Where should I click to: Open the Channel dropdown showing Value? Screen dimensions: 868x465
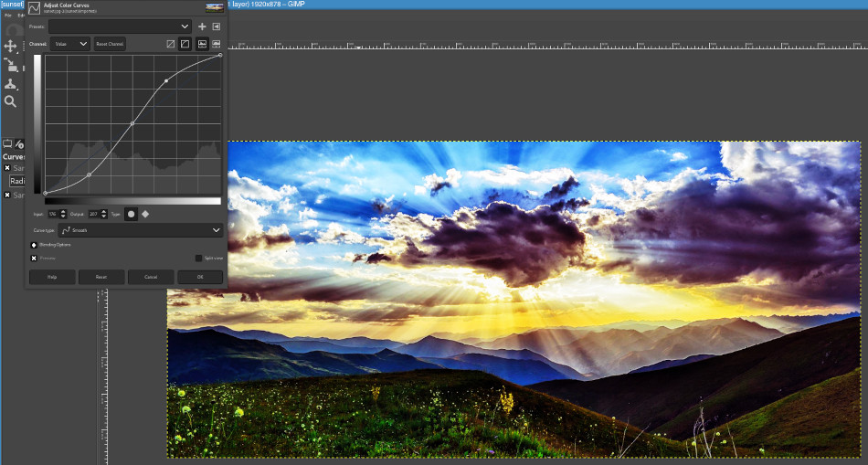tap(69, 44)
